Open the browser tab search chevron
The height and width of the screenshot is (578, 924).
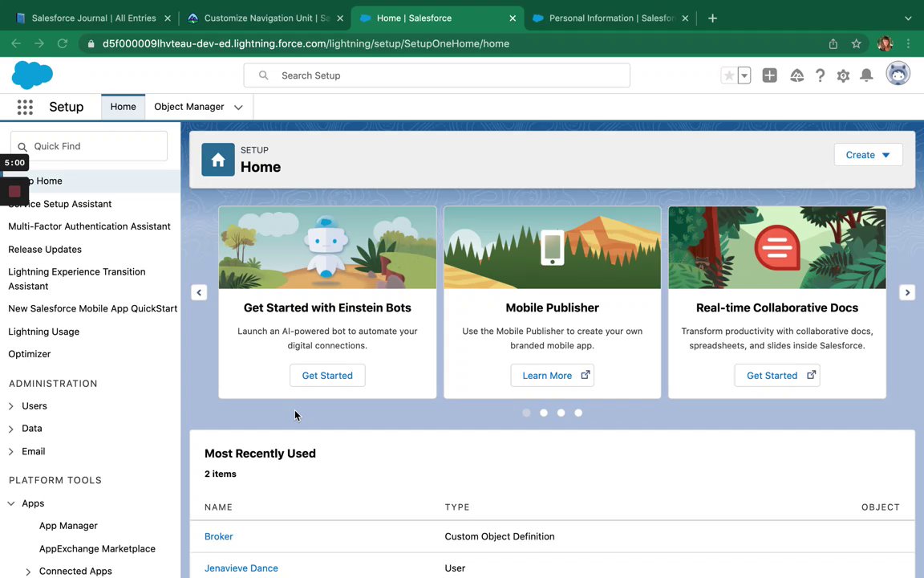pyautogui.click(x=908, y=18)
